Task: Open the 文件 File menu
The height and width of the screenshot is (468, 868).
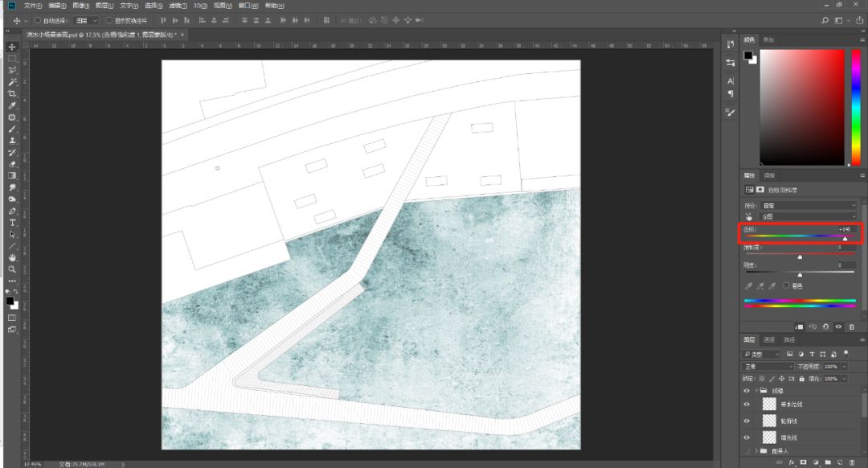Action: tap(33, 6)
